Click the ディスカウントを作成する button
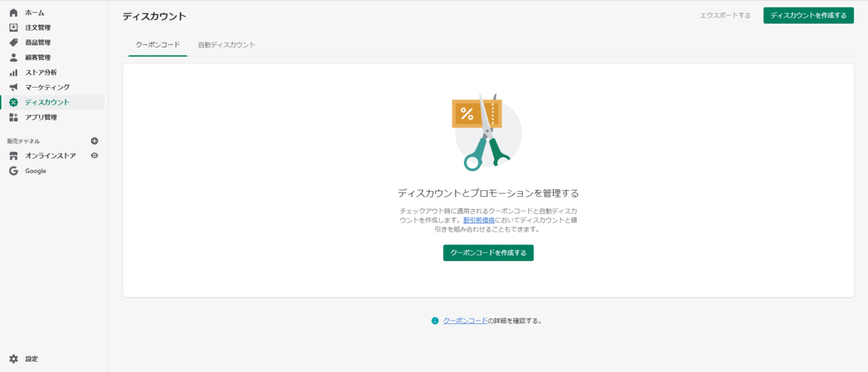Screen dimensions: 868x372 tap(808, 15)
